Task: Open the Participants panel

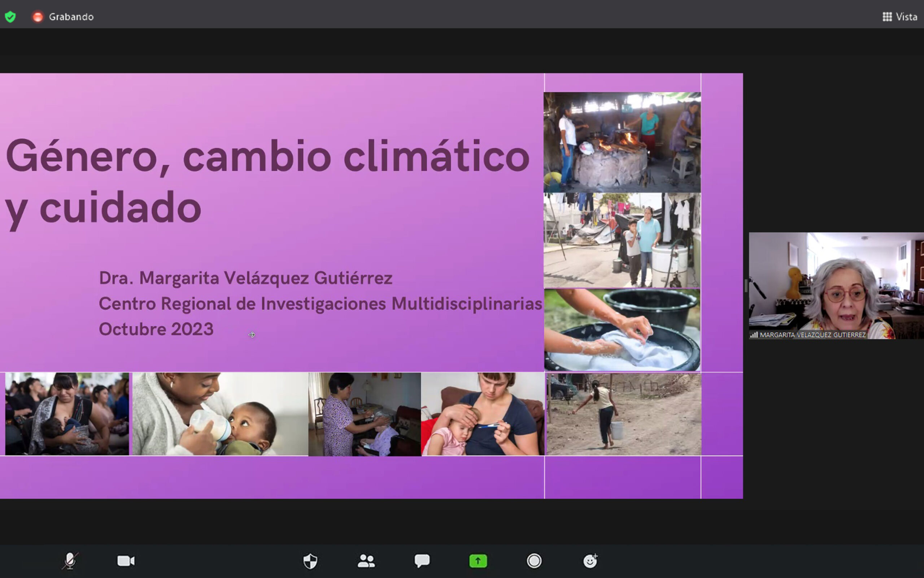Action: (366, 561)
